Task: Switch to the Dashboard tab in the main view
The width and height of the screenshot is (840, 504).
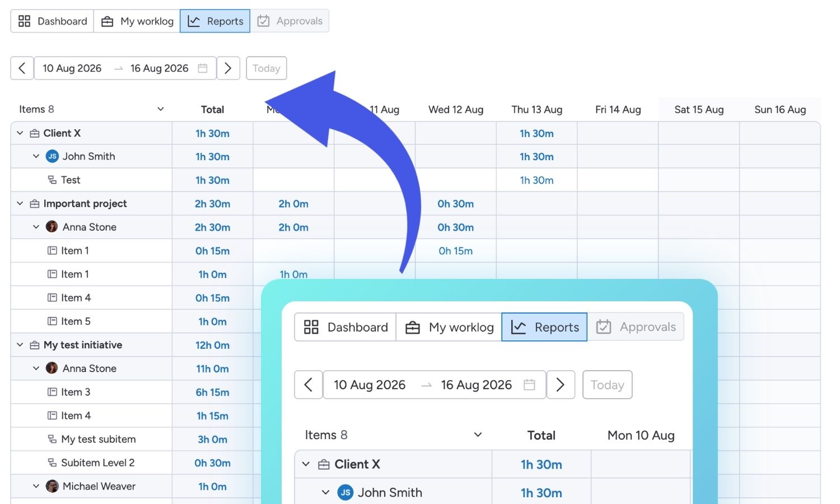Action: tap(53, 21)
